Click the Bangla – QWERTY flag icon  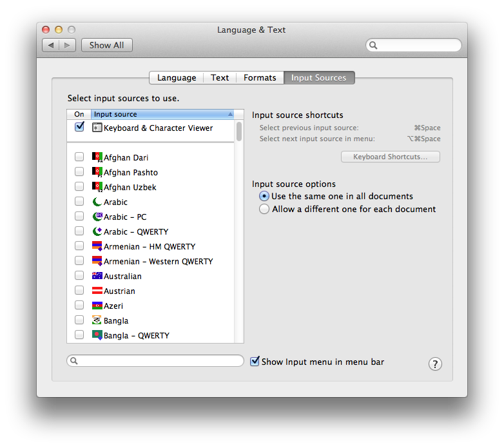[97, 335]
